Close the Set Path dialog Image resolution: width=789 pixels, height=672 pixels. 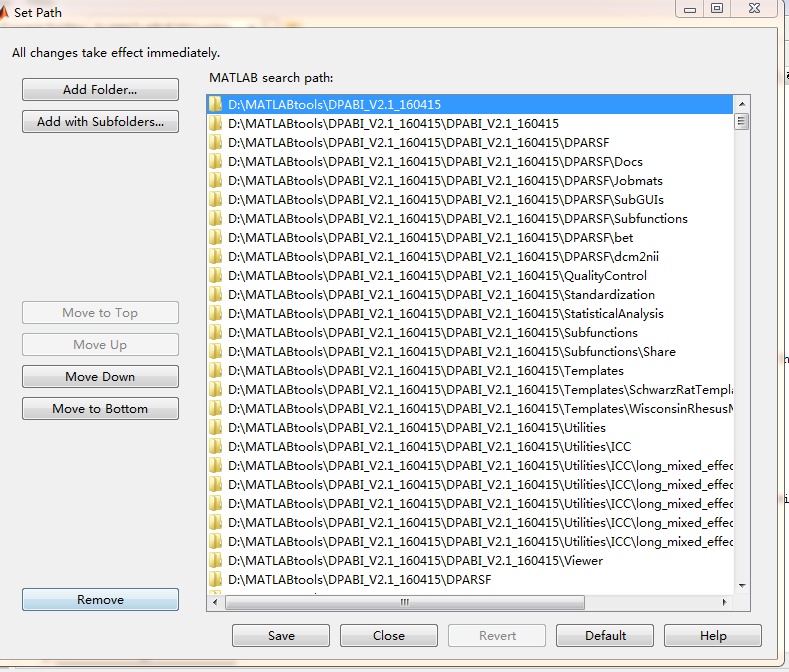pyautogui.click(x=388, y=636)
